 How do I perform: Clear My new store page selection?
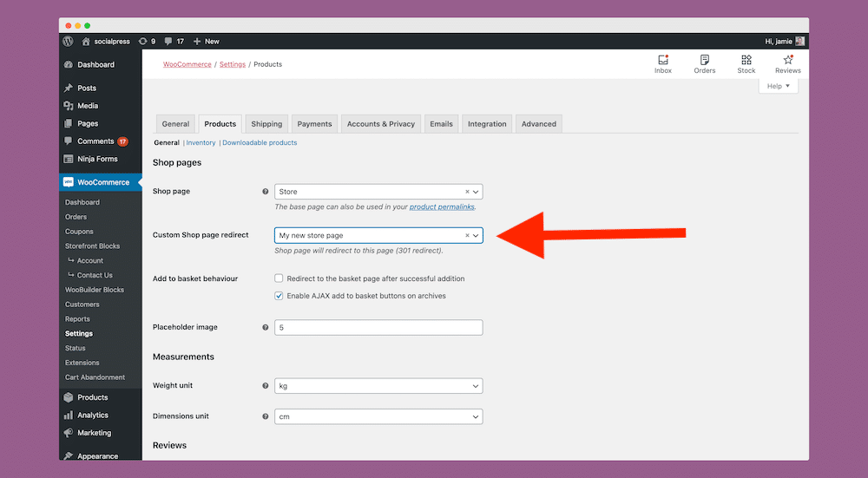[x=467, y=235]
